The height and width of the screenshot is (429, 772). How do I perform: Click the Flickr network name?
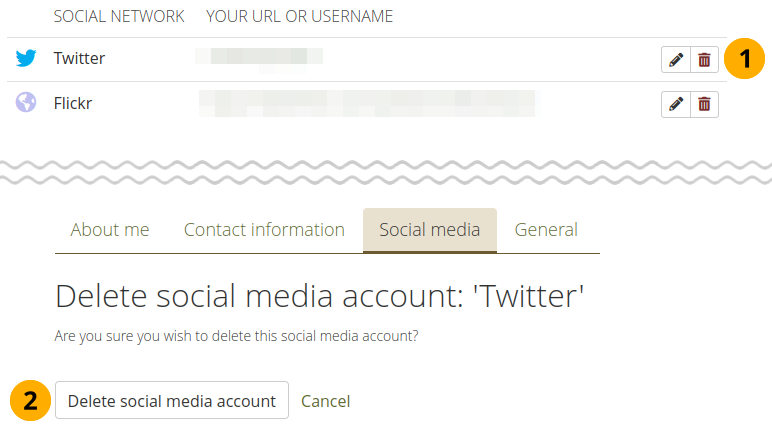pos(73,102)
